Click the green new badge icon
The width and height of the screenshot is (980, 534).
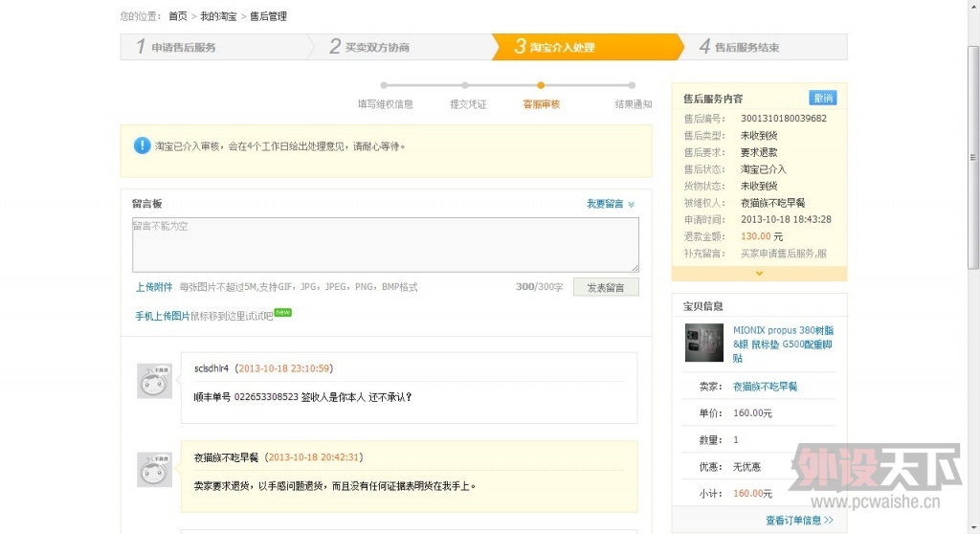[283, 312]
